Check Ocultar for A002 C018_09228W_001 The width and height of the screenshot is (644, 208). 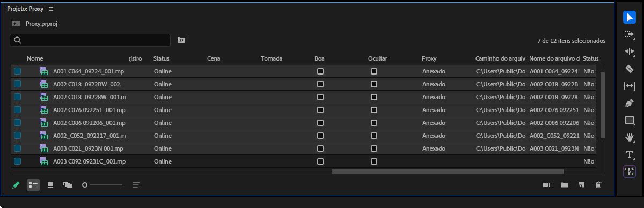pyautogui.click(x=374, y=97)
